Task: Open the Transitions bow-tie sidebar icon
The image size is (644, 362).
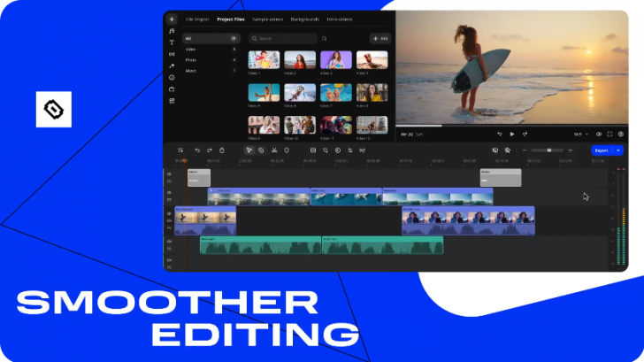Action: point(172,54)
